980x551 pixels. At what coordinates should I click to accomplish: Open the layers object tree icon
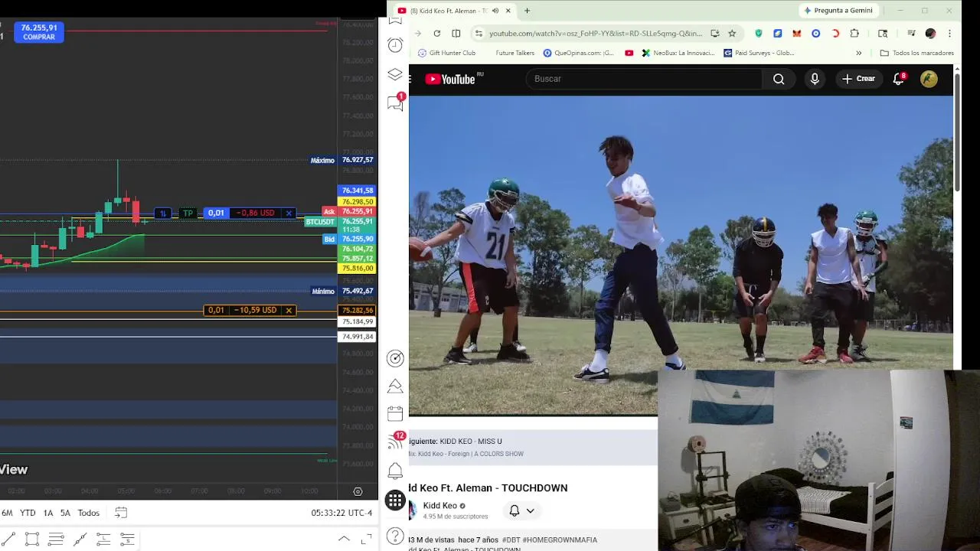click(395, 74)
